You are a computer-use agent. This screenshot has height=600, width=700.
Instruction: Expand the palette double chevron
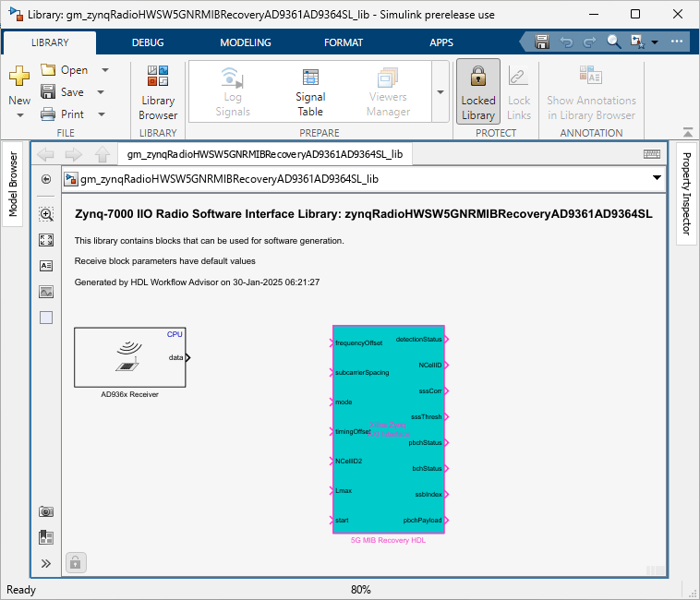(x=46, y=563)
